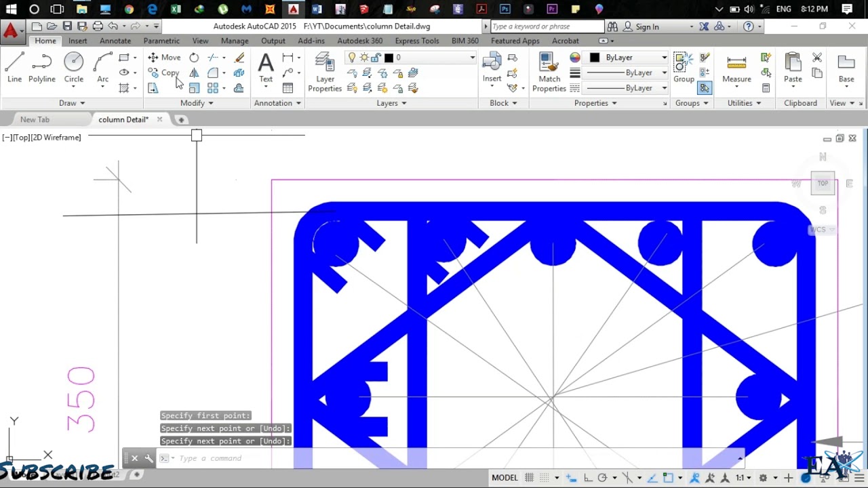
Task: Switch to the New Tab file tab
Action: 35,119
